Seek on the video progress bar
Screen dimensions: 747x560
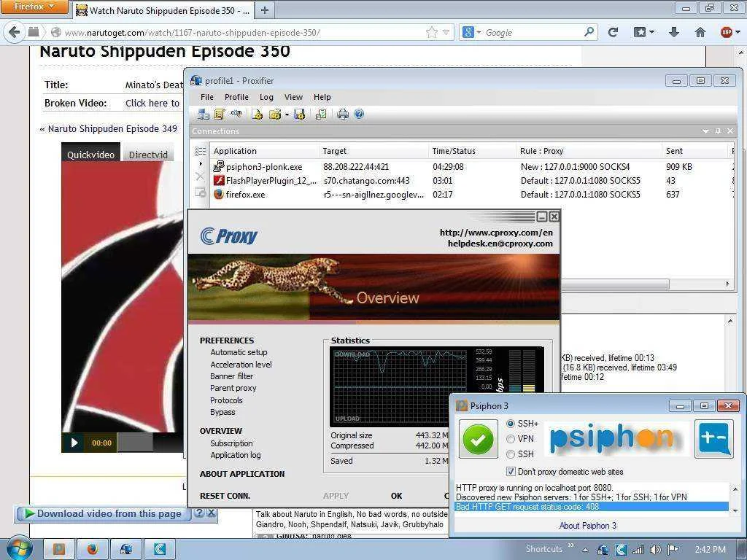pyautogui.click(x=150, y=443)
